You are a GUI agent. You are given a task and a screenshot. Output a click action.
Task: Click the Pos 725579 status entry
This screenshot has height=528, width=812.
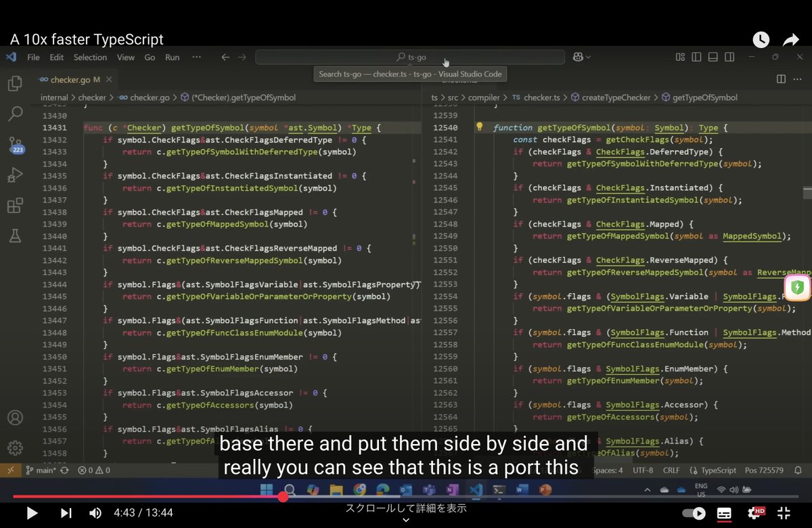coord(763,470)
